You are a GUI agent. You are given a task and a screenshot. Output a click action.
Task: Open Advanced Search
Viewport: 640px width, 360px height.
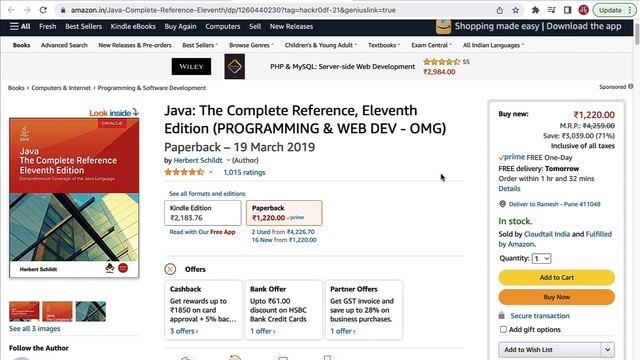coord(64,45)
